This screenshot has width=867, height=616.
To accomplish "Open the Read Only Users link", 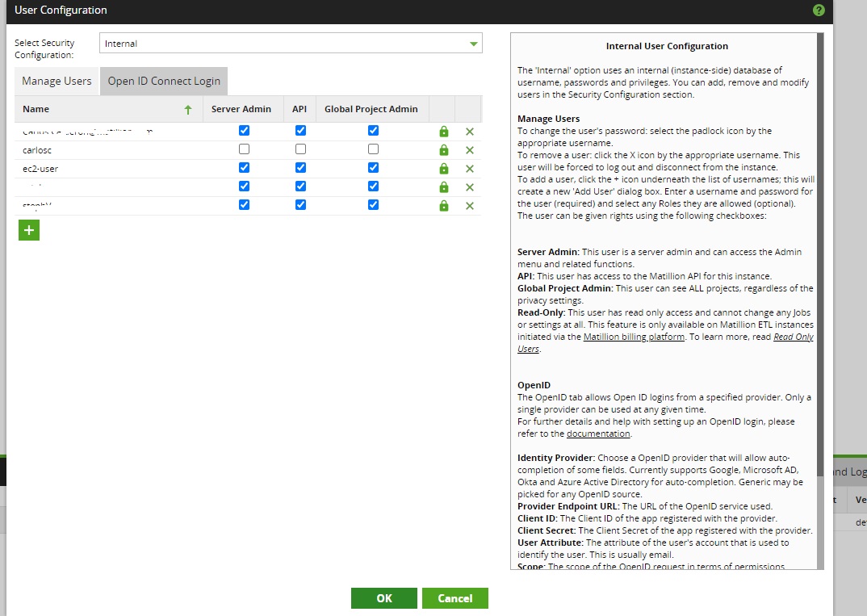I will [666, 343].
